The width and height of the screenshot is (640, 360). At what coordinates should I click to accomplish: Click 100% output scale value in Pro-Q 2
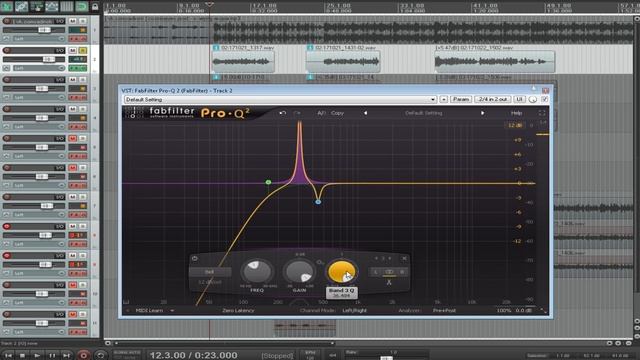click(503, 311)
